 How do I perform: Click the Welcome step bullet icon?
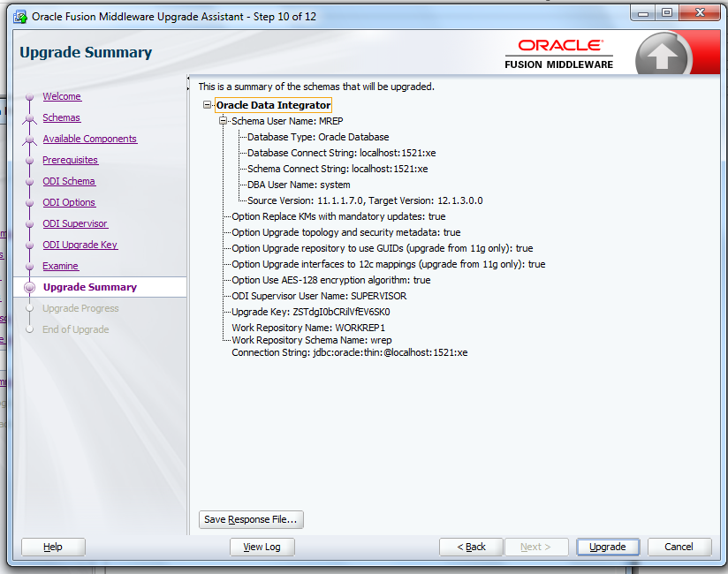click(x=30, y=96)
